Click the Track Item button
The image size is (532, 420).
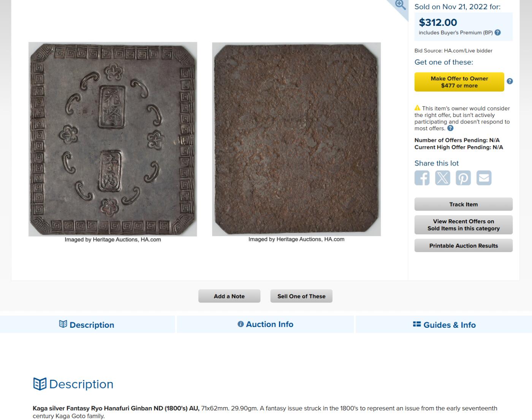[463, 204]
